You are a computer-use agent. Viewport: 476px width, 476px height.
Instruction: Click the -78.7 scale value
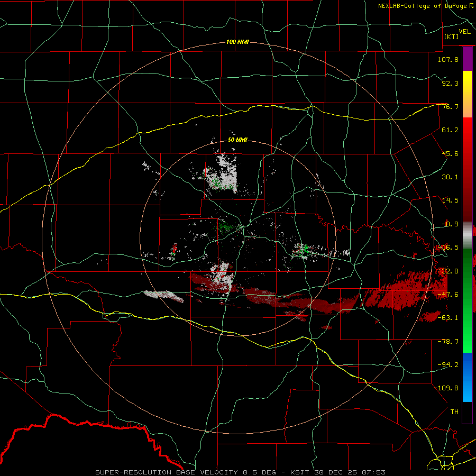click(x=448, y=342)
